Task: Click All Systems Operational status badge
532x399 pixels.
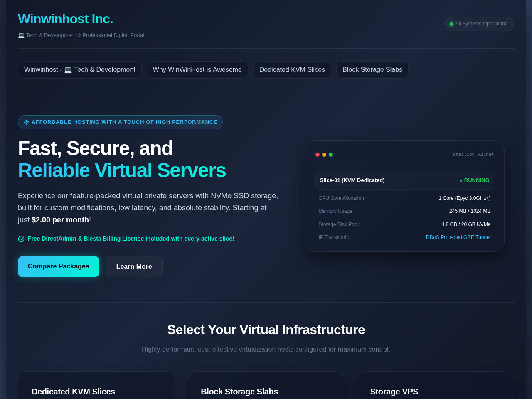Action: click(479, 24)
